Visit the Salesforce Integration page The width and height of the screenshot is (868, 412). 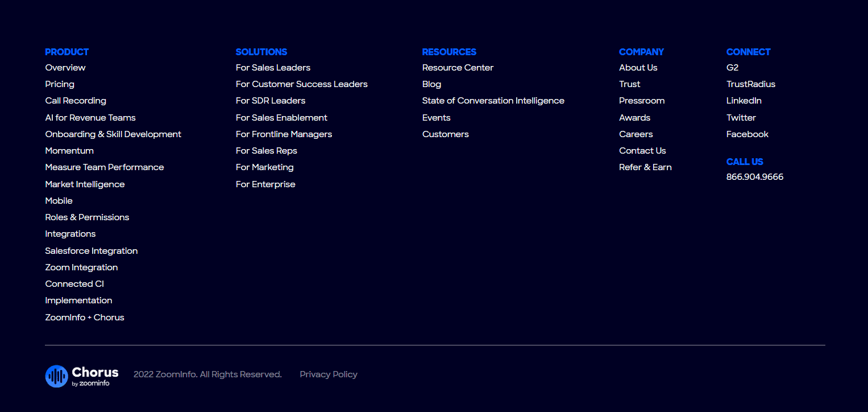click(x=92, y=251)
